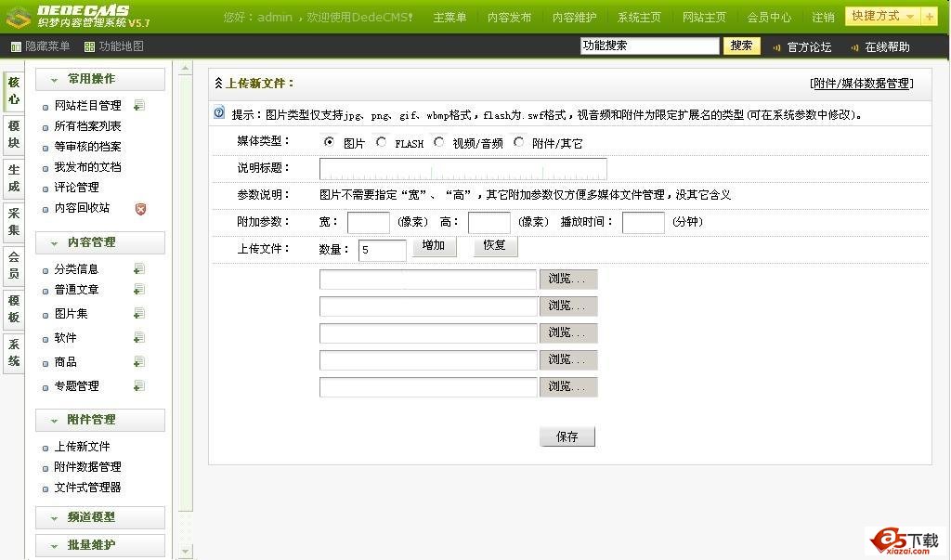Go to 网站主页 in top navigation
The height and width of the screenshot is (560, 951).
coord(704,18)
